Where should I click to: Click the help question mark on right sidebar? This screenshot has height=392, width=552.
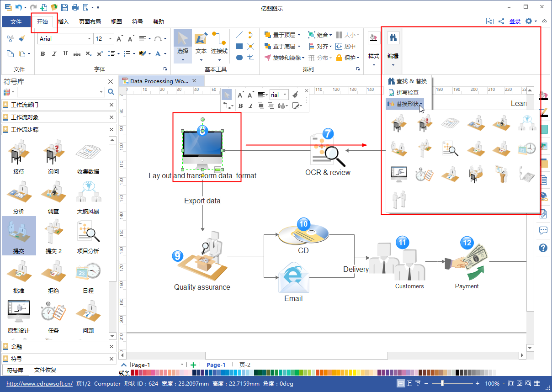[543, 248]
